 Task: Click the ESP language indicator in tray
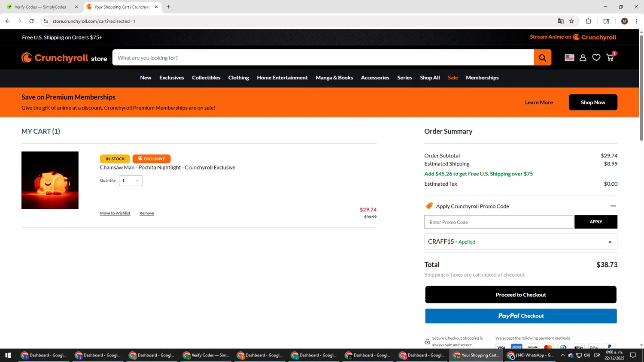[x=597, y=355]
